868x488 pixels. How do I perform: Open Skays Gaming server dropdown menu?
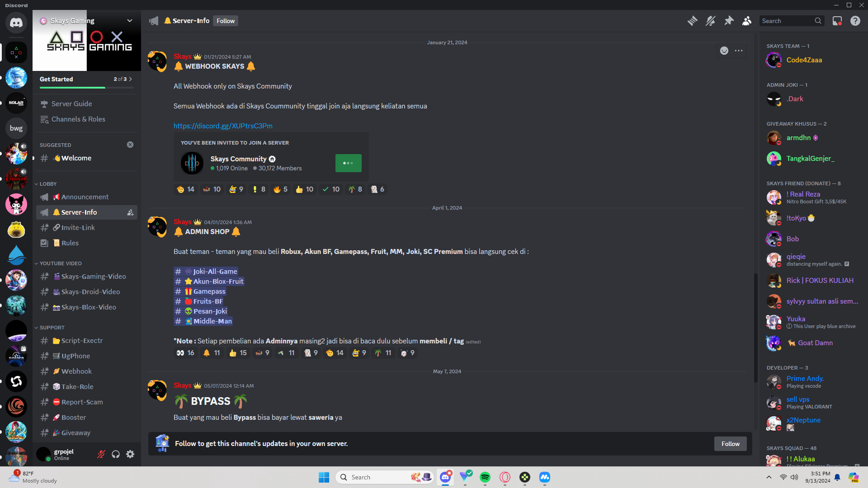130,21
